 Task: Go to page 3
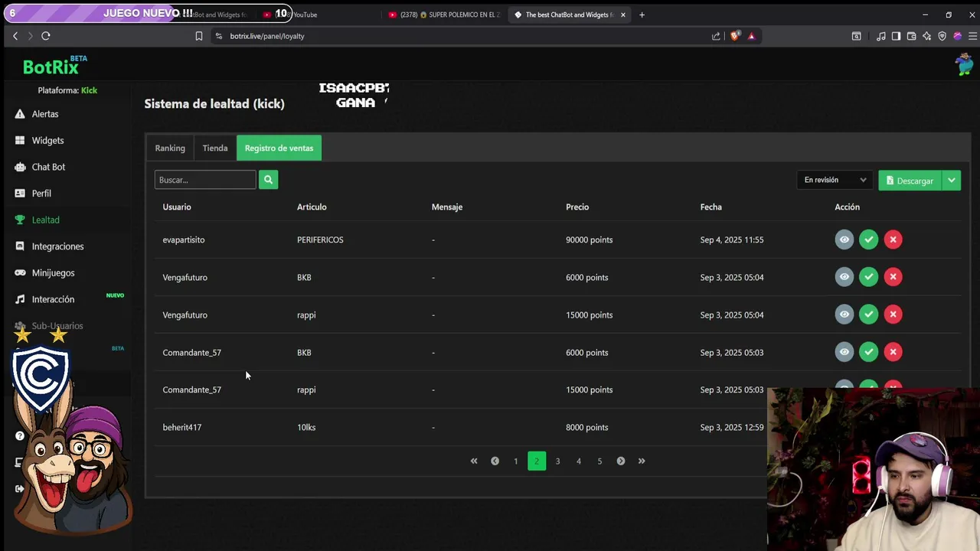click(x=557, y=461)
